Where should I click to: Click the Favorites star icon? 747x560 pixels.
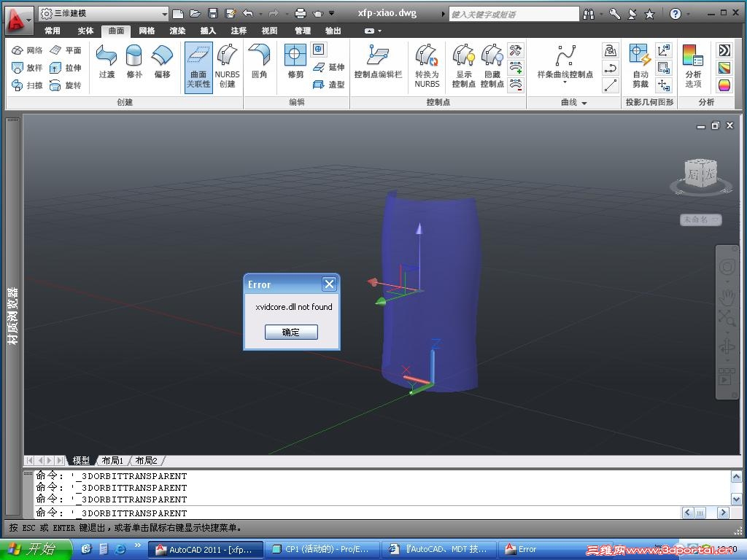tap(649, 15)
